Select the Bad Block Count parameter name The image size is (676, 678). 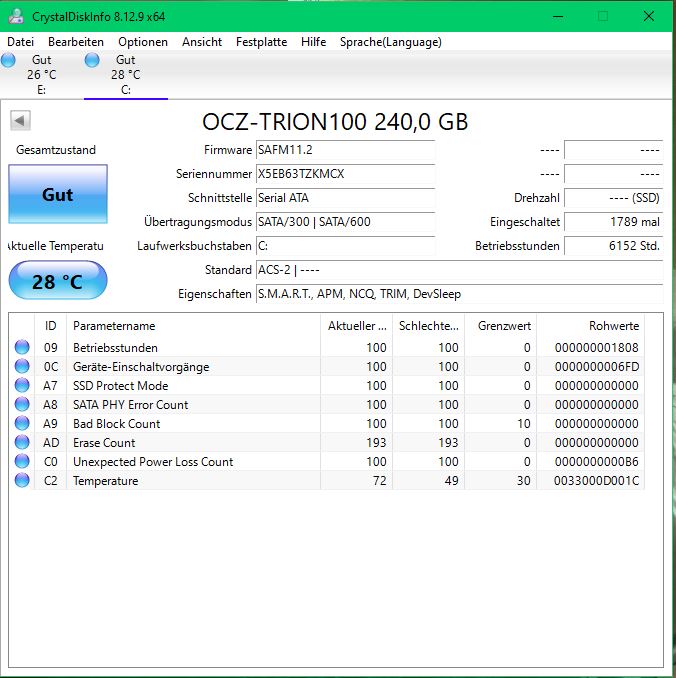coord(116,424)
